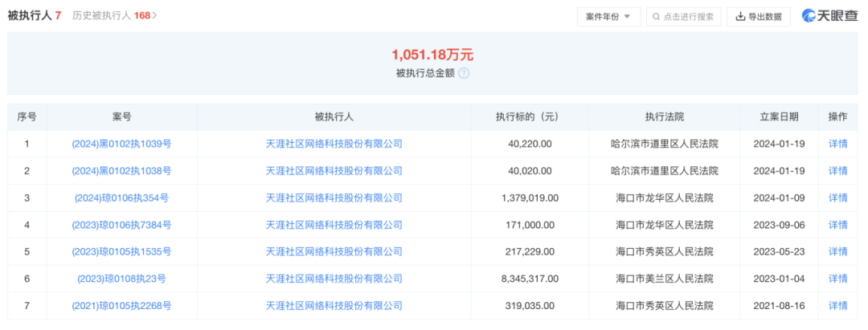Expand the chevron after 历史被执行人 168
868x330 pixels.
154,15
